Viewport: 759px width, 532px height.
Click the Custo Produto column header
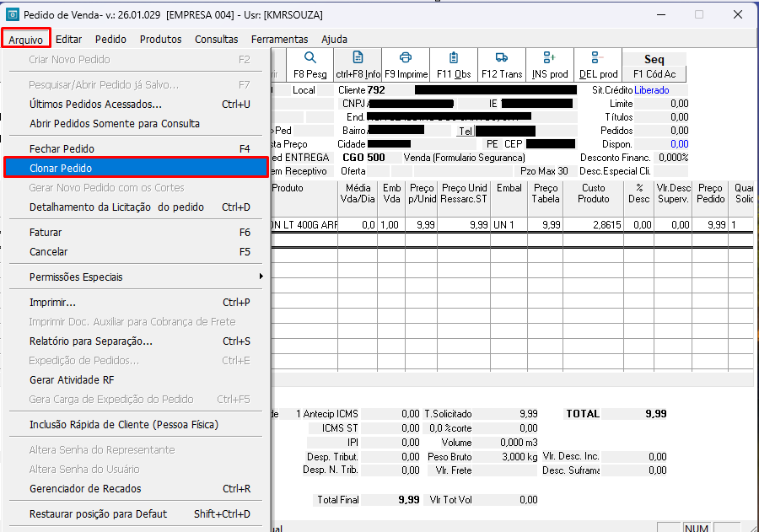pos(594,193)
